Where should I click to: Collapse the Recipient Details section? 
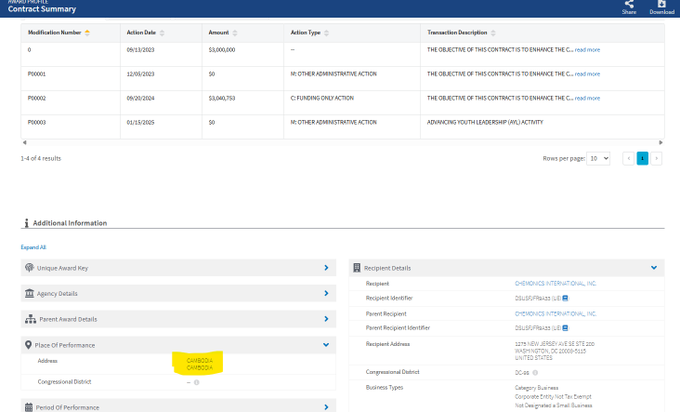[654, 268]
